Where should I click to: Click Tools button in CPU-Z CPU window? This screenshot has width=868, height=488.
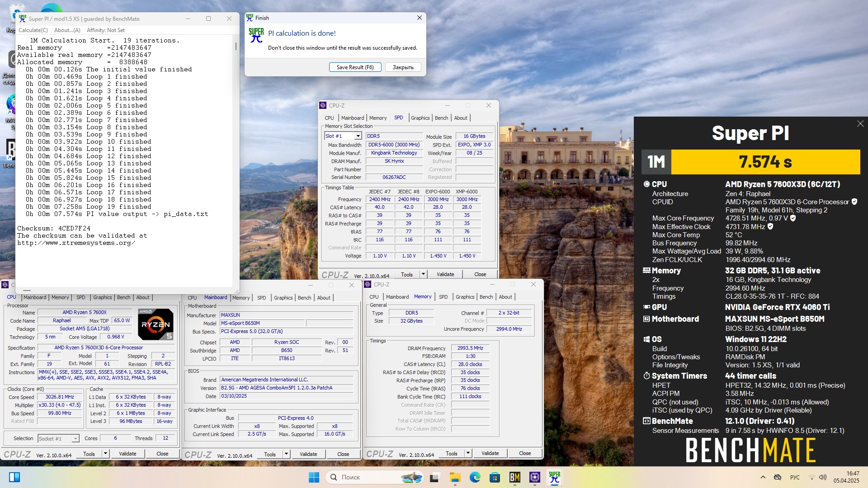(89, 454)
